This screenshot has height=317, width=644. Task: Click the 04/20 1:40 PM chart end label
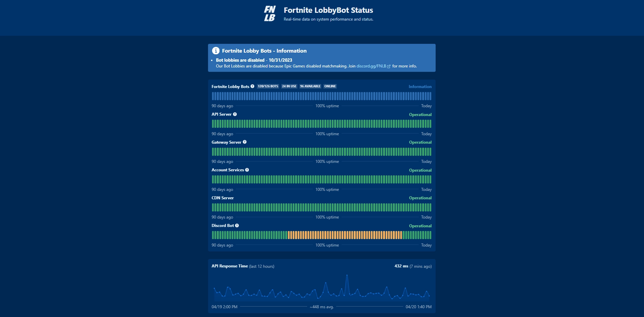point(418,307)
